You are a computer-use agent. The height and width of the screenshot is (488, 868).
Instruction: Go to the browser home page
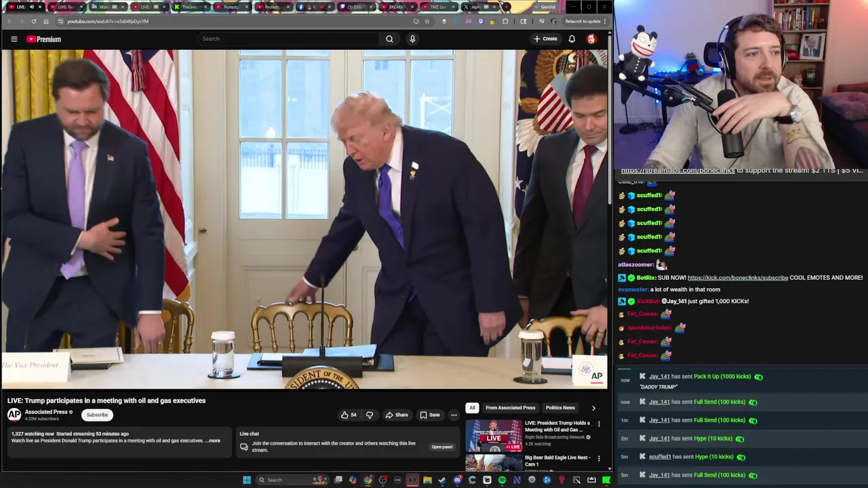45,21
